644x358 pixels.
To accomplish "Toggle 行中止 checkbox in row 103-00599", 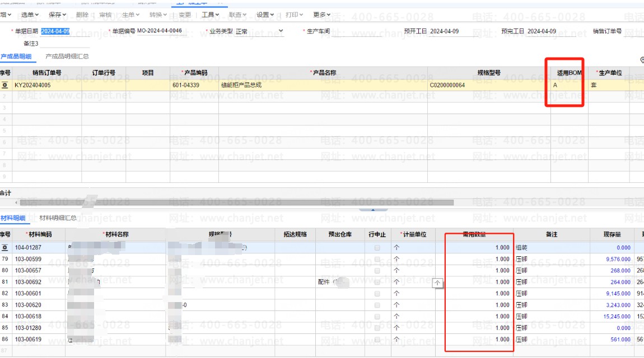I will (x=377, y=259).
